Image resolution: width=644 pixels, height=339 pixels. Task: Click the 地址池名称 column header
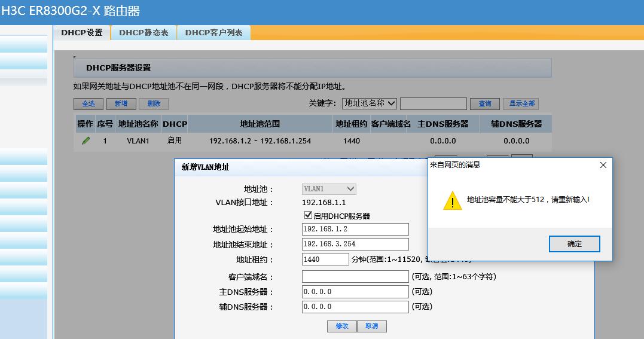(x=138, y=124)
